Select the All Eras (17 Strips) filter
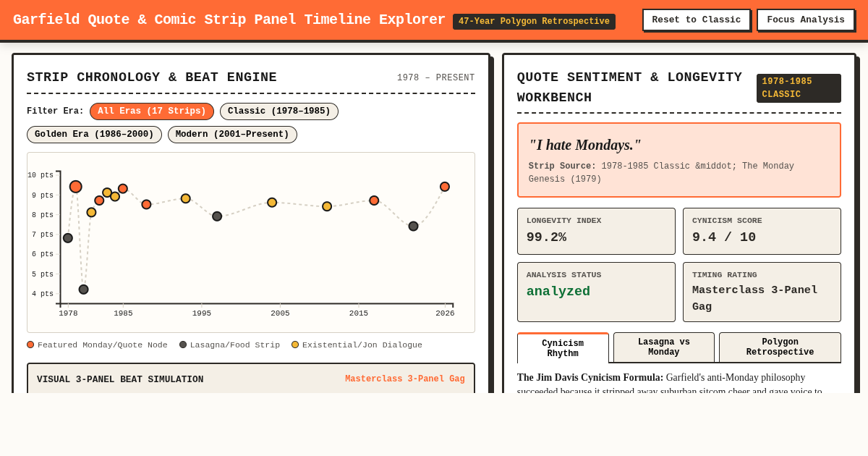Image resolution: width=868 pixels, height=456 pixels. 152,111
